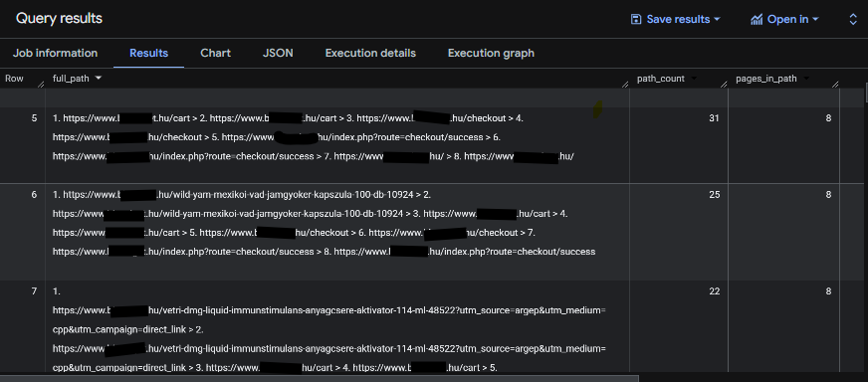Click the pages_in_path column resize handle

tap(835, 85)
